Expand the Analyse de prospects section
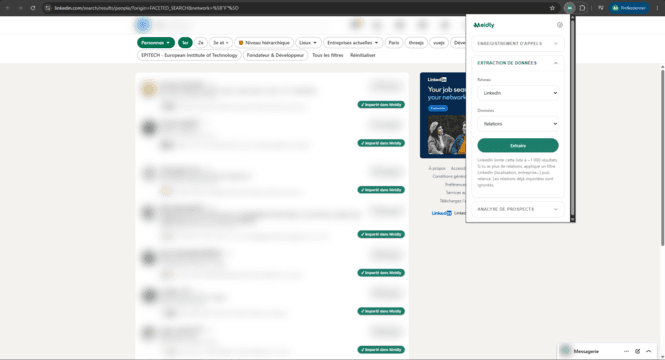 pos(518,209)
